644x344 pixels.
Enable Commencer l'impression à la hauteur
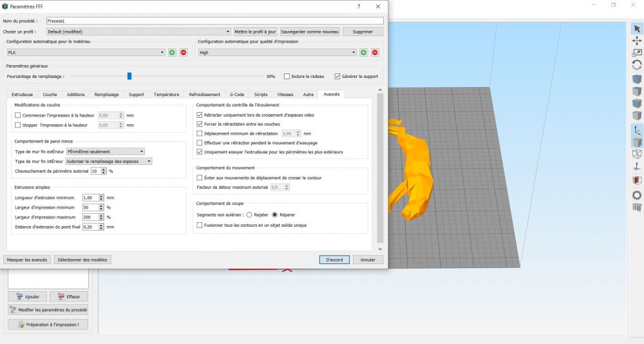pos(17,115)
